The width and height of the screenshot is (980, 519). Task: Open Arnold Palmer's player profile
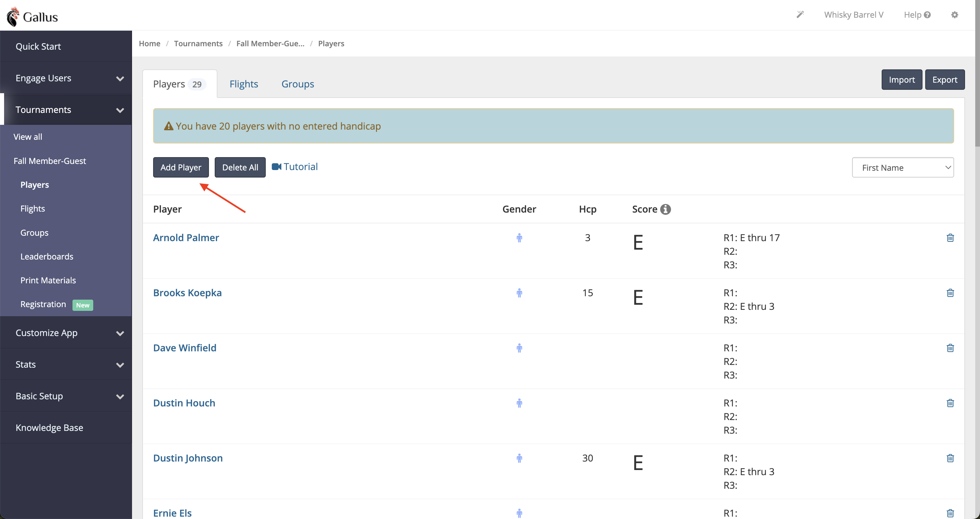186,238
